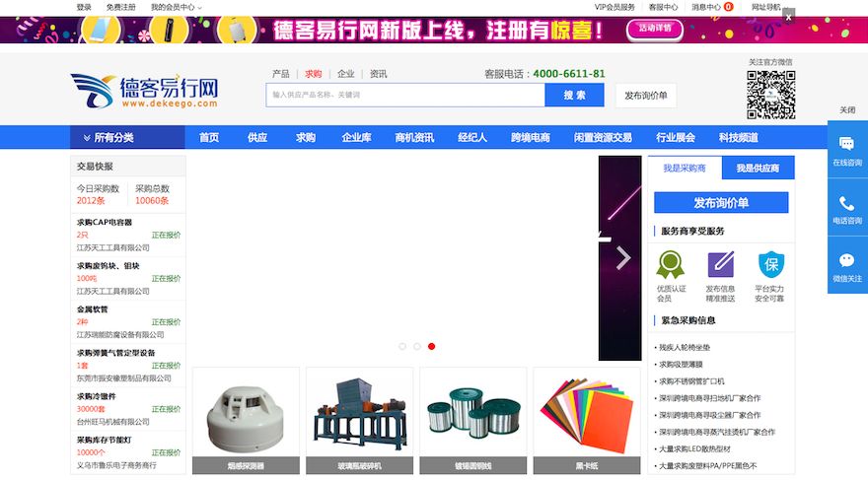Click the product search input field
This screenshot has width=868, height=480.
[404, 95]
